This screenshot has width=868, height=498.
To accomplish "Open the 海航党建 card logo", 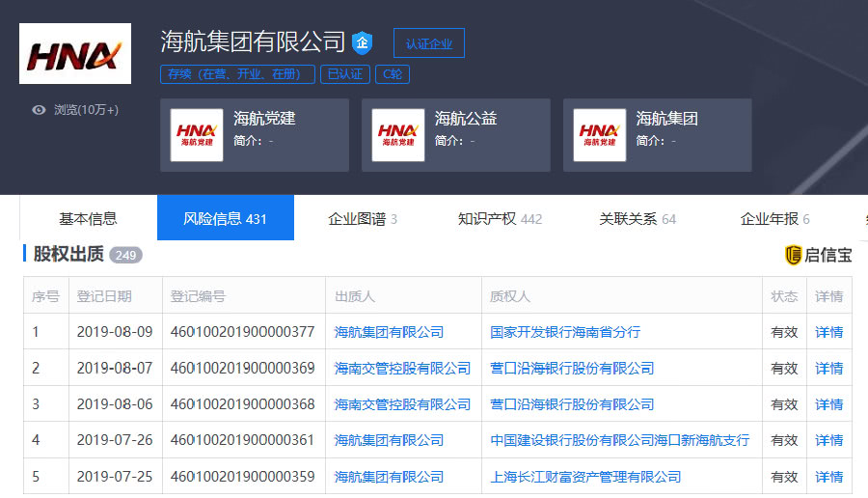I will (197, 135).
